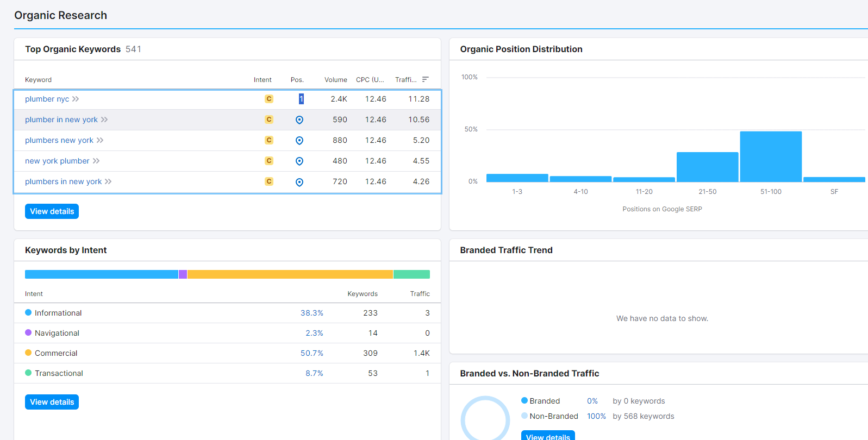The width and height of the screenshot is (868, 440).
Task: Click the local pack position icon for new york plumber
Action: point(299,161)
